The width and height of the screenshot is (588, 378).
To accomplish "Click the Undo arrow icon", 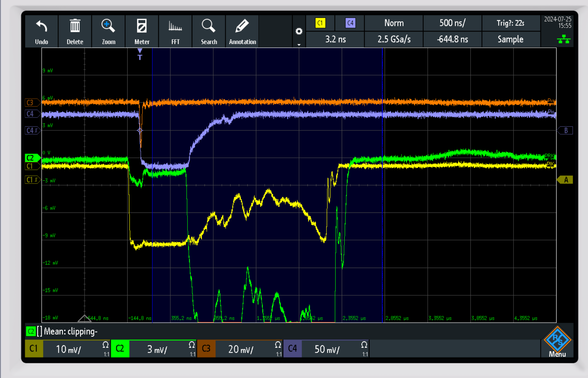I will tap(42, 27).
